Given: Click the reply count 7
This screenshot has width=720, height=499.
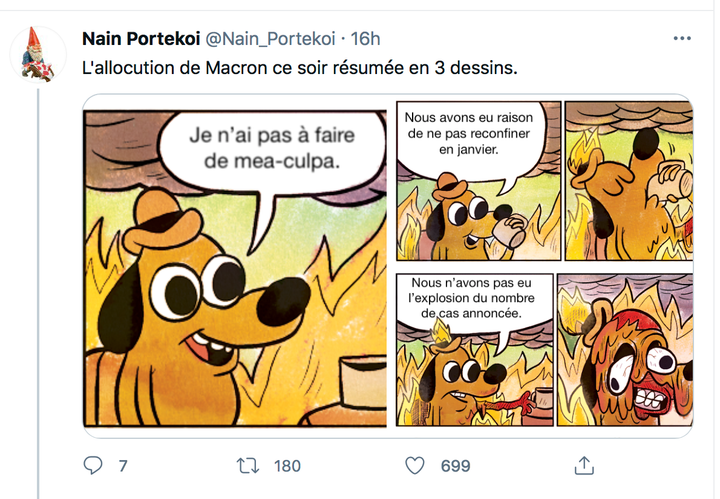Looking at the screenshot, I should click(123, 466).
